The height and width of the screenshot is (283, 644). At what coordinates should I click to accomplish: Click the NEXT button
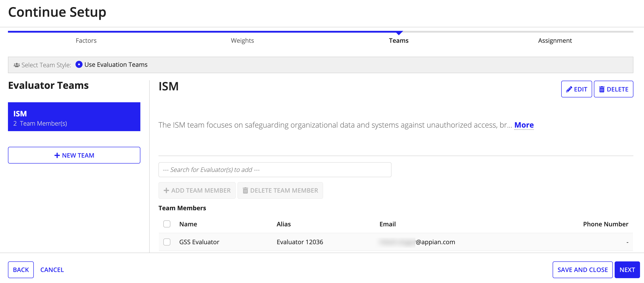click(627, 270)
